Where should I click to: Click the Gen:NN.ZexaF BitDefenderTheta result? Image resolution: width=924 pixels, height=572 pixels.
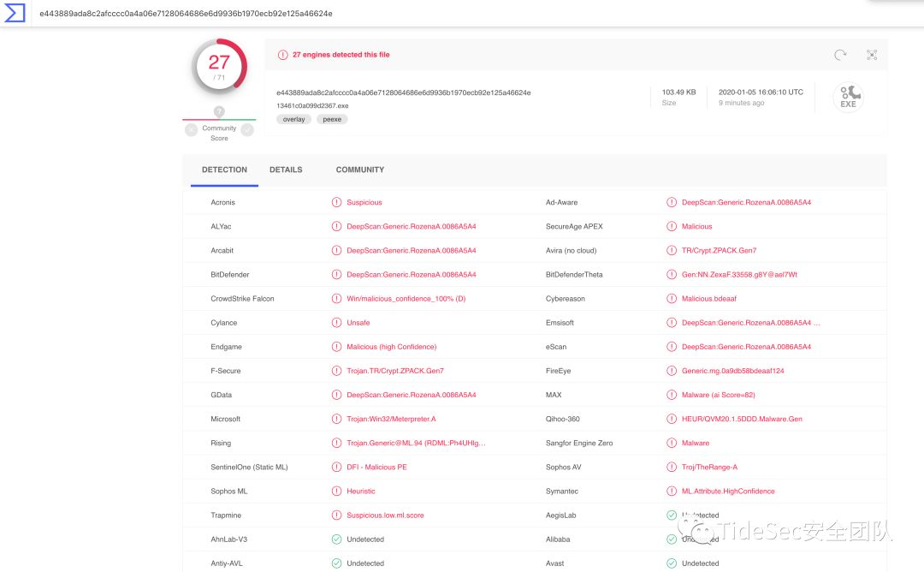click(739, 275)
